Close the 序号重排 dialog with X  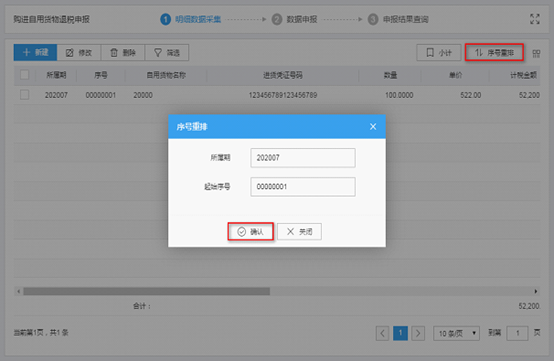tap(373, 126)
